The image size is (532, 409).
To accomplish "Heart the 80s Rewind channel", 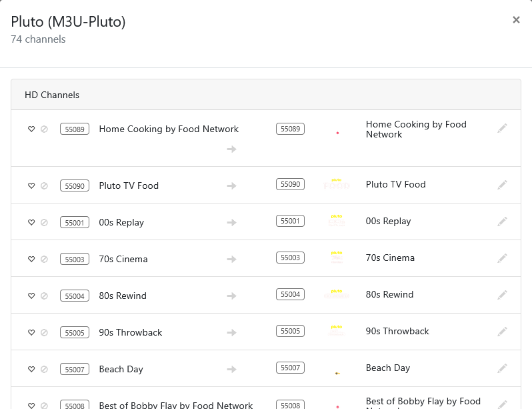I will pos(31,296).
